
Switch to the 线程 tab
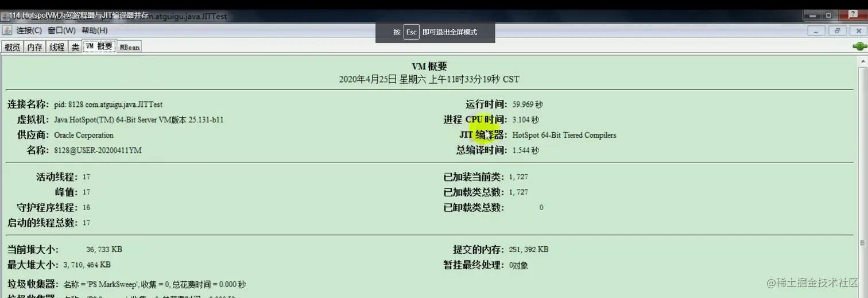57,47
